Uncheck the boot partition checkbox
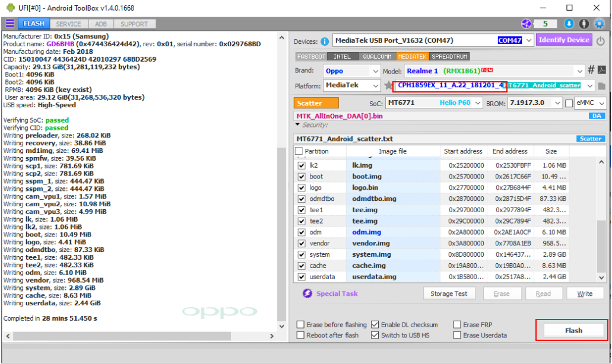 pyautogui.click(x=302, y=177)
